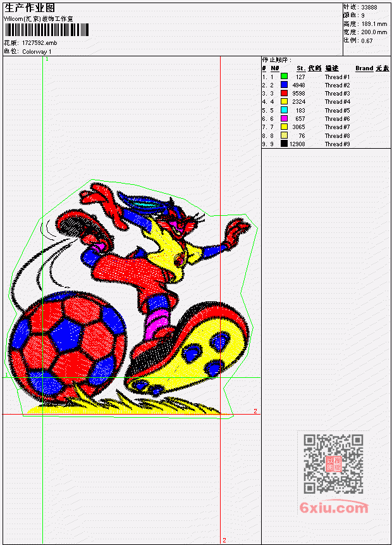
Task: Select the 'Thread #1' description text
Action: point(337,77)
